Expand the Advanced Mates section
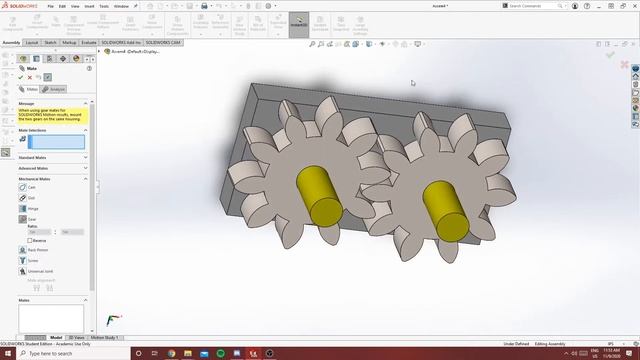This screenshot has width=640, height=360. pyautogui.click(x=86, y=168)
